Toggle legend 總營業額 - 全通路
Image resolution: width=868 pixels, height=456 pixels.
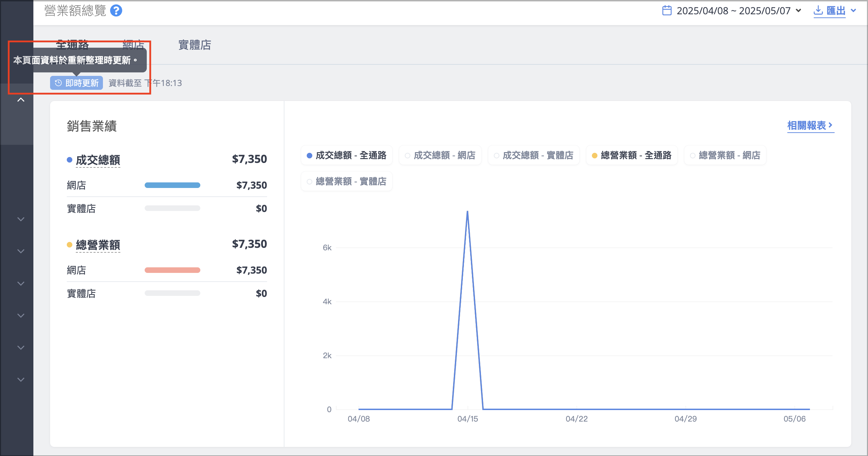(x=632, y=155)
